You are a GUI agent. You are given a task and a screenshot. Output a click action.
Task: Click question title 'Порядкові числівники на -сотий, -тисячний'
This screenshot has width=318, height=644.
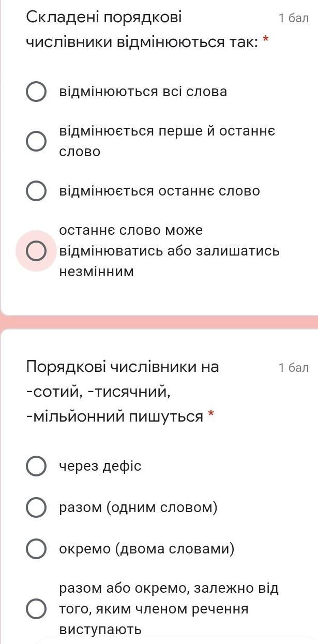[x=123, y=392]
